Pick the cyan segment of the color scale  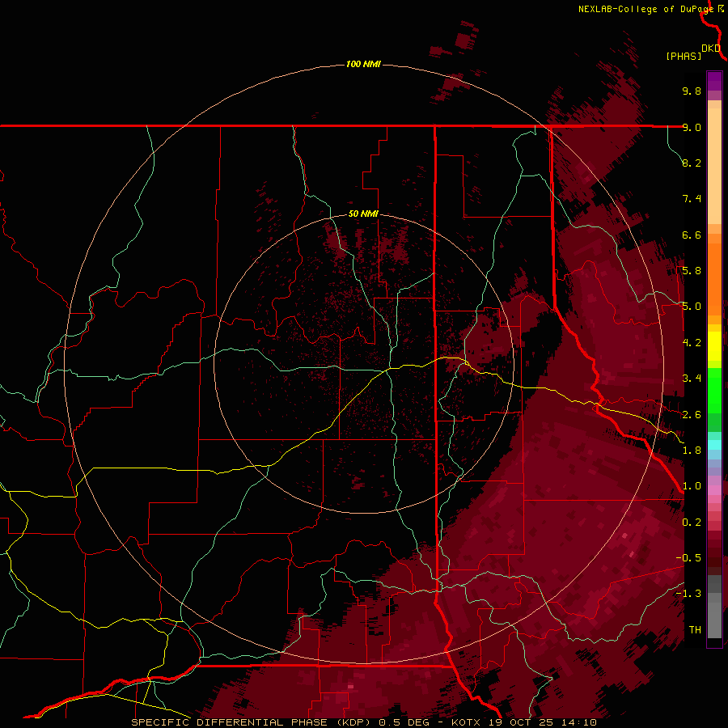tap(714, 445)
